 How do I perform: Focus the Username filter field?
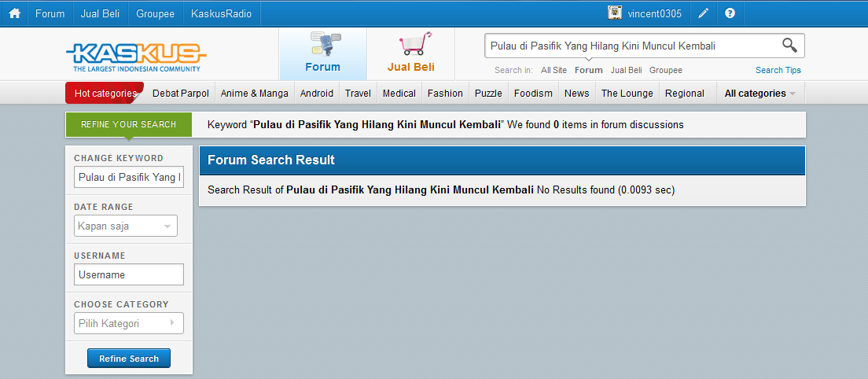pyautogui.click(x=128, y=274)
